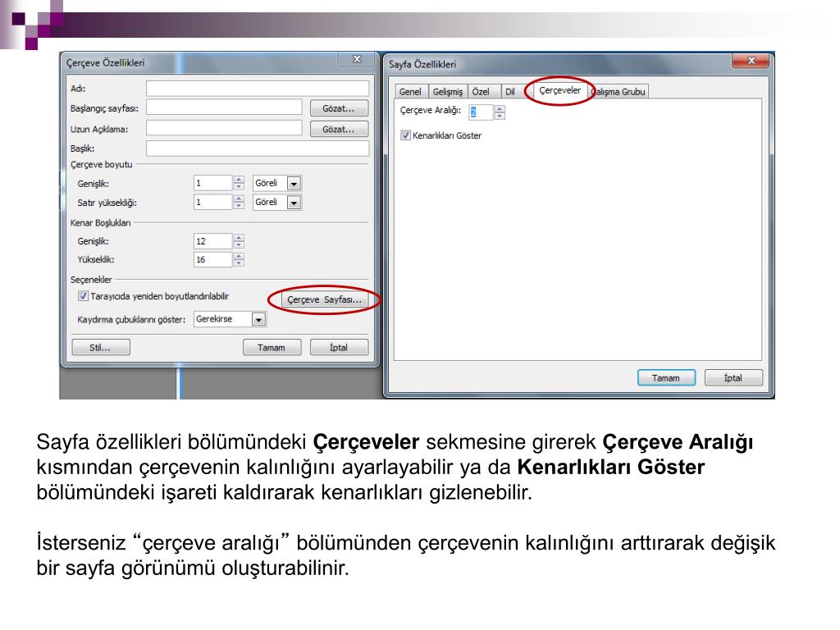Click the Çerçeve boyutu Genişlik spinner
The height and width of the screenshot is (630, 840).
239,183
